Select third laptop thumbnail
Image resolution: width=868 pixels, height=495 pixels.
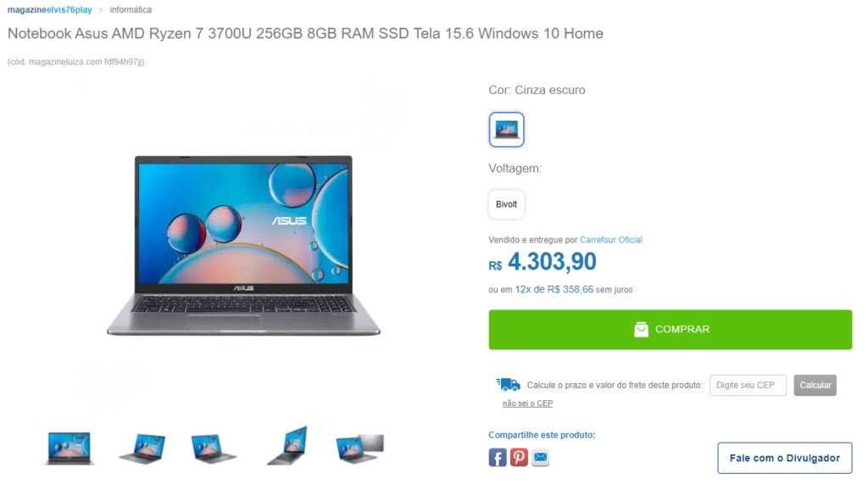pyautogui.click(x=214, y=448)
